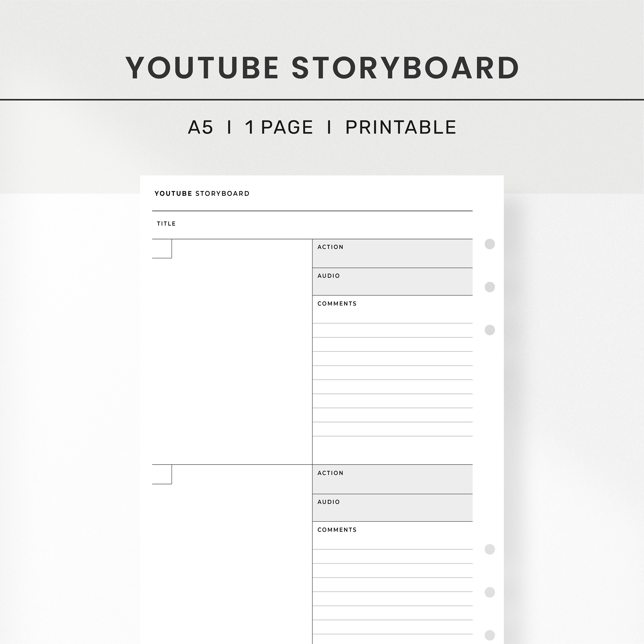This screenshot has height=644, width=644.
Task: Select the first ACTION shaded bar
Action: [x=392, y=253]
